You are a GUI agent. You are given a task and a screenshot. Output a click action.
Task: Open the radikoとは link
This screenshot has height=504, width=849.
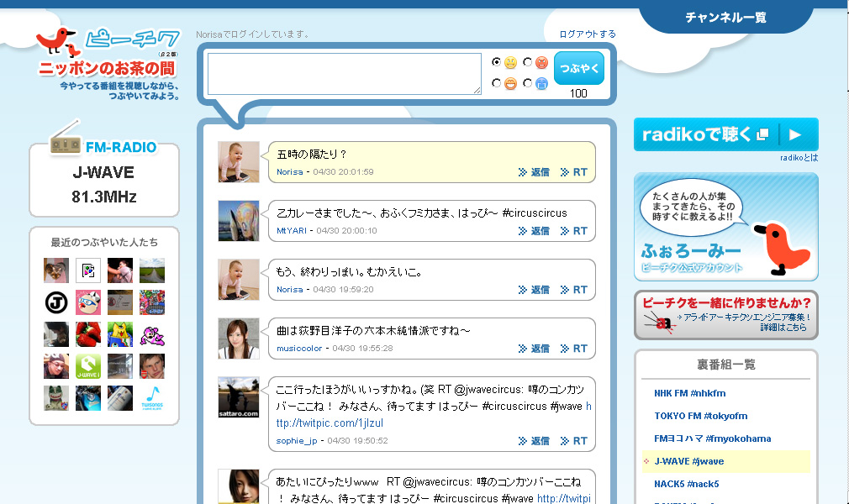coord(799,158)
